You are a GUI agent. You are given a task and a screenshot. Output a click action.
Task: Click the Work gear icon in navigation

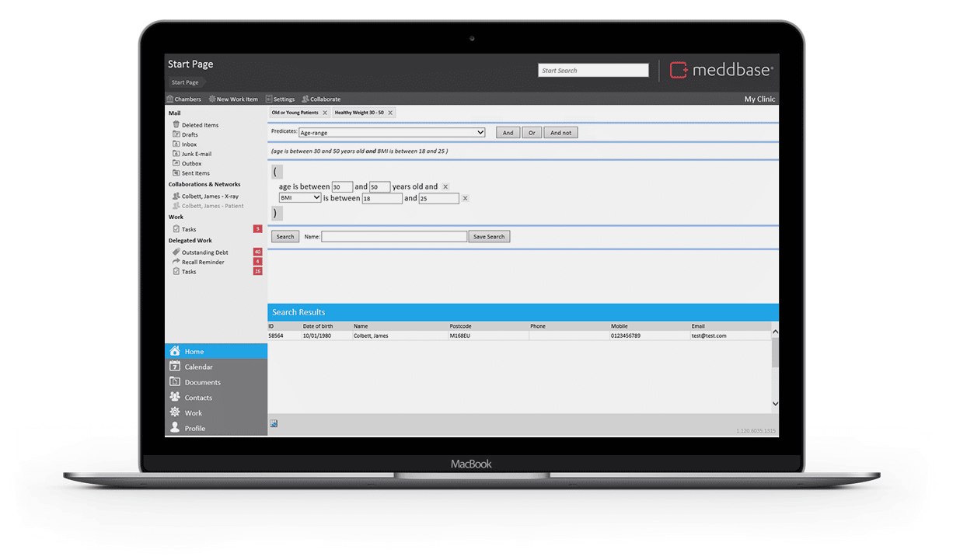[175, 412]
